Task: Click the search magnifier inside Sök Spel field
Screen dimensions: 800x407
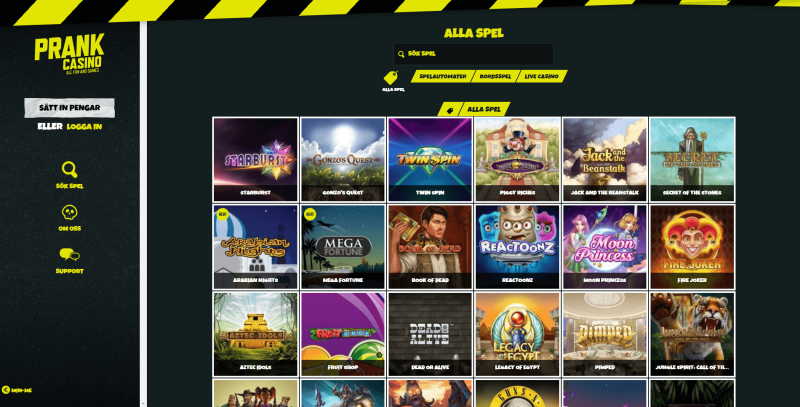Action: [401, 54]
